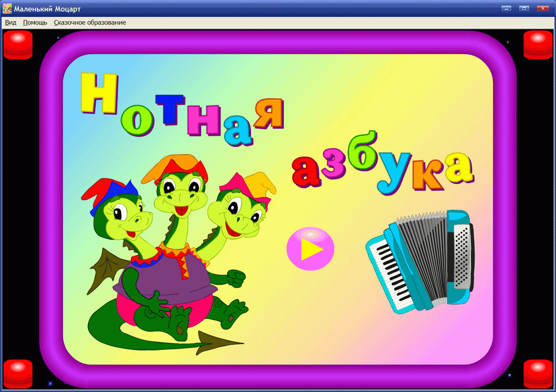The image size is (556, 392).
Task: Minimize the Маленький Моцарт window
Action: 506,8
